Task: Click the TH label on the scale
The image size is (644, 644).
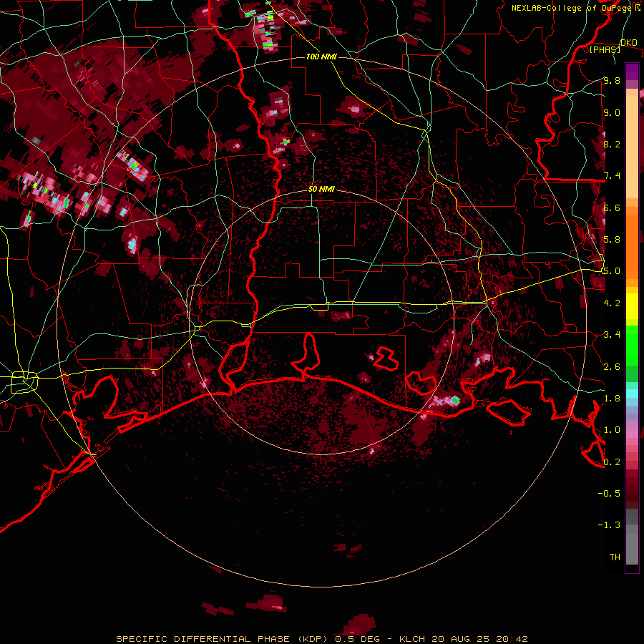Action: [615, 557]
